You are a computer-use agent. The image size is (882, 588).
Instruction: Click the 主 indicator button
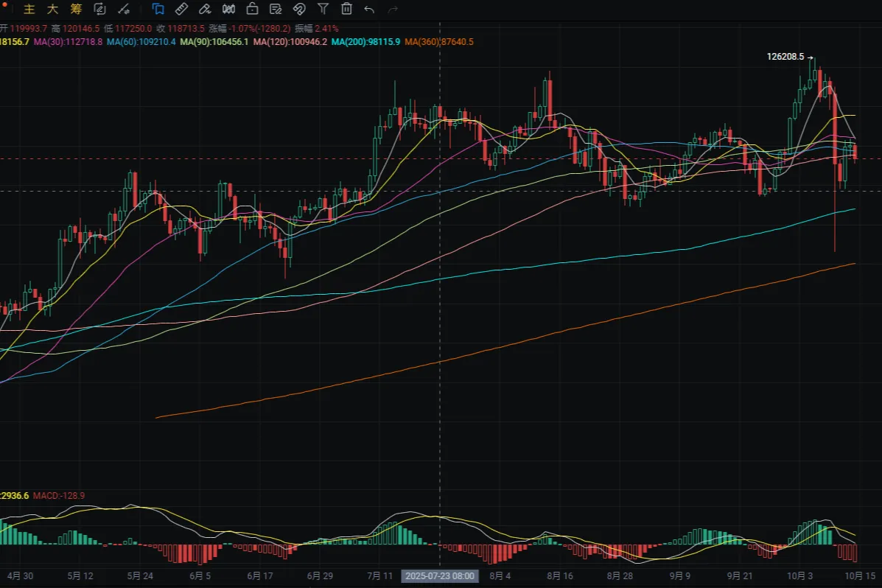29,10
